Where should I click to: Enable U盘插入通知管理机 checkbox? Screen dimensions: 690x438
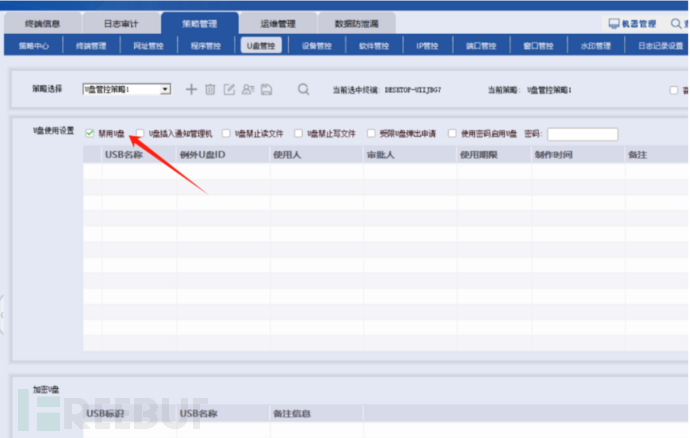coord(140,133)
